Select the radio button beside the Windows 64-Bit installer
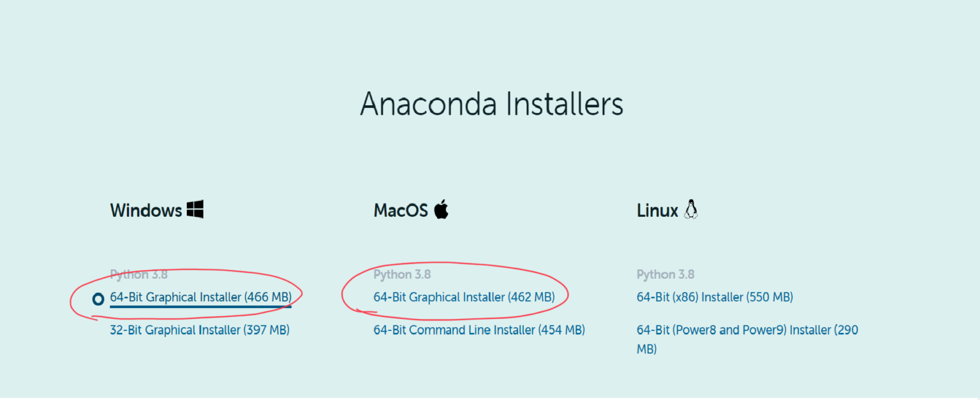 coord(98,298)
